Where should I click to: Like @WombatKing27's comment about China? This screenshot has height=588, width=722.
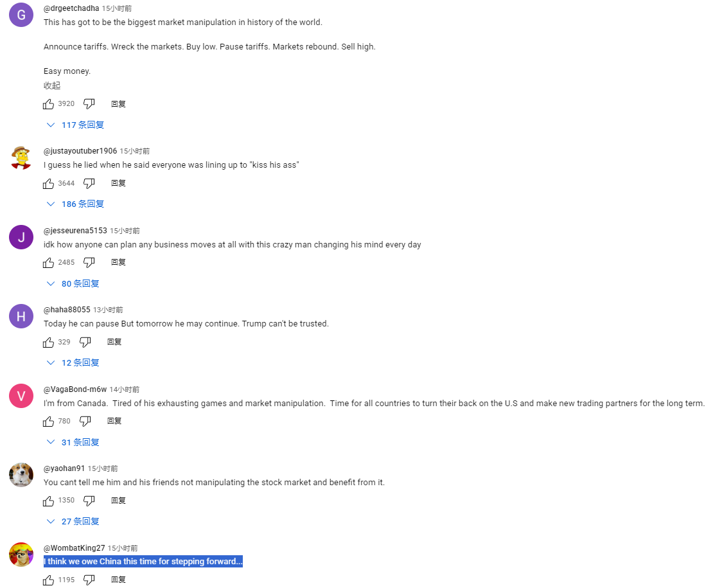pyautogui.click(x=49, y=580)
